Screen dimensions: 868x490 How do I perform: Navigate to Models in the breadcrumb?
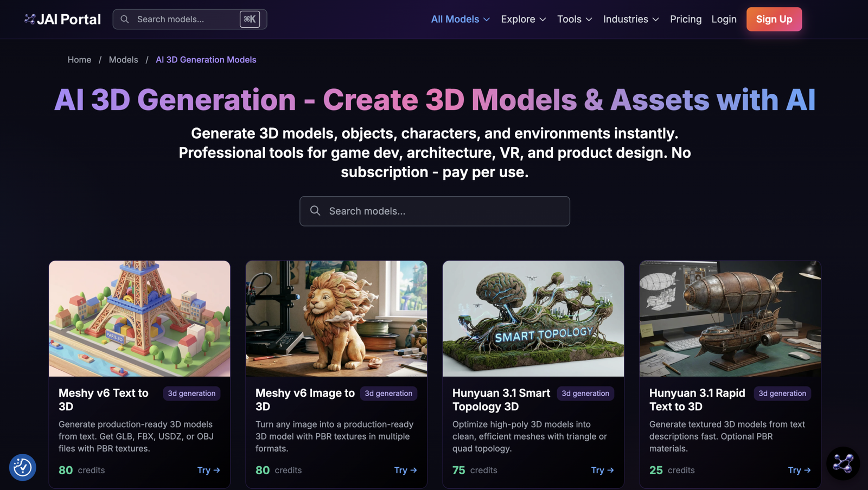(x=123, y=60)
